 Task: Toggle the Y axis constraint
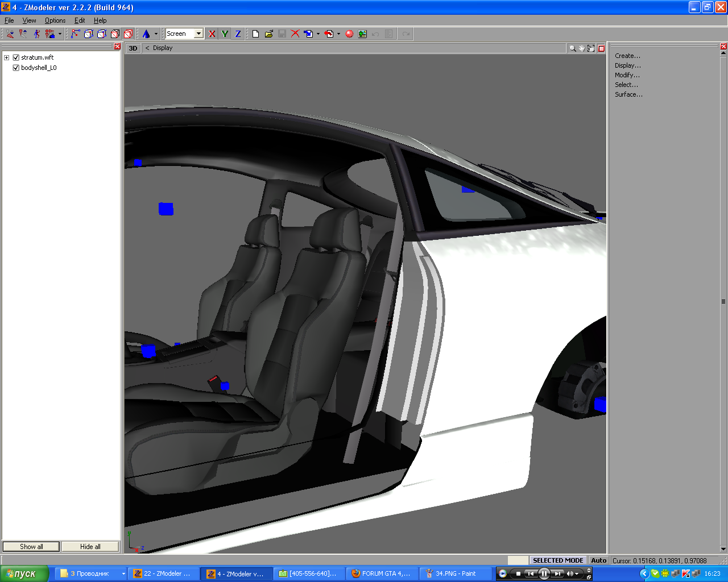click(225, 34)
